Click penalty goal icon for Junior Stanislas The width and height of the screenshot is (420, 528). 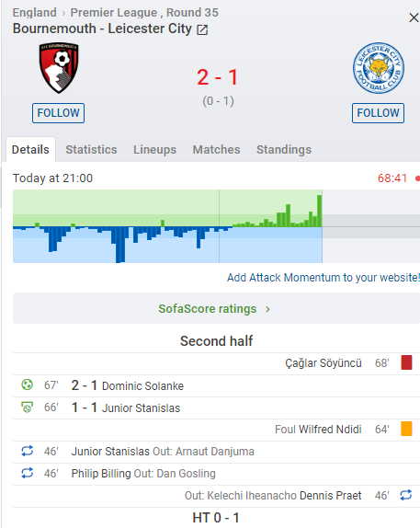coord(27,407)
